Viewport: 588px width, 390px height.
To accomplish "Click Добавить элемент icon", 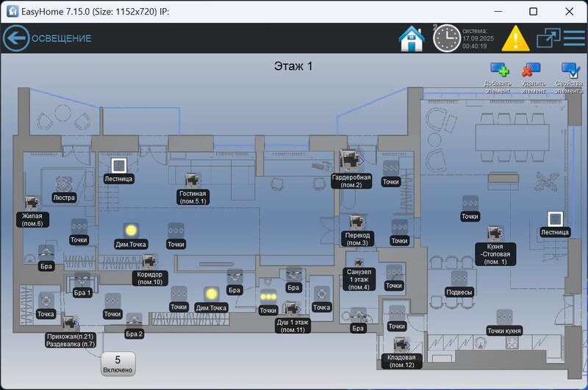I will click(x=500, y=71).
